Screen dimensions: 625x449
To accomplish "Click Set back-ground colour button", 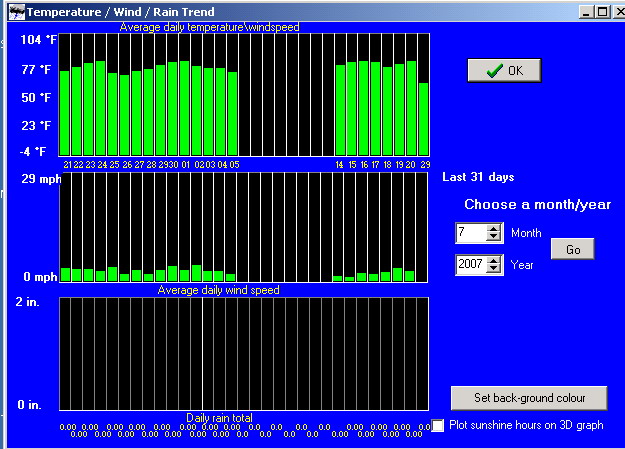I will click(x=529, y=398).
